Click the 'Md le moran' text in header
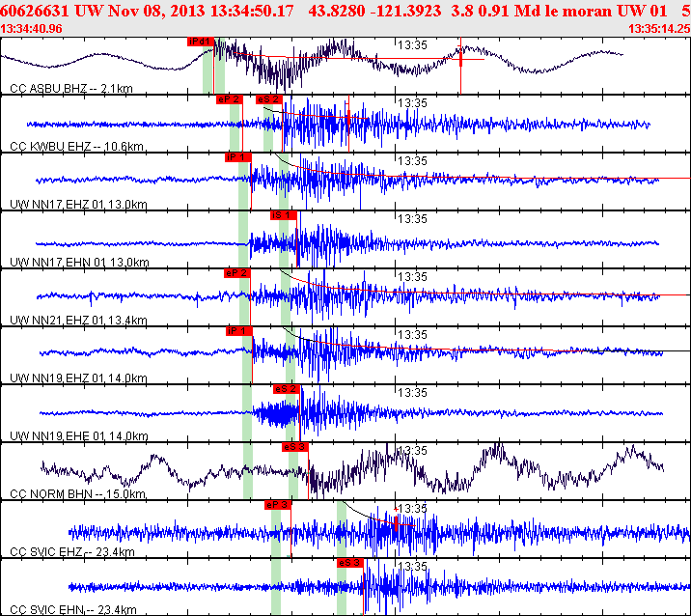The image size is (691, 616). point(564,11)
